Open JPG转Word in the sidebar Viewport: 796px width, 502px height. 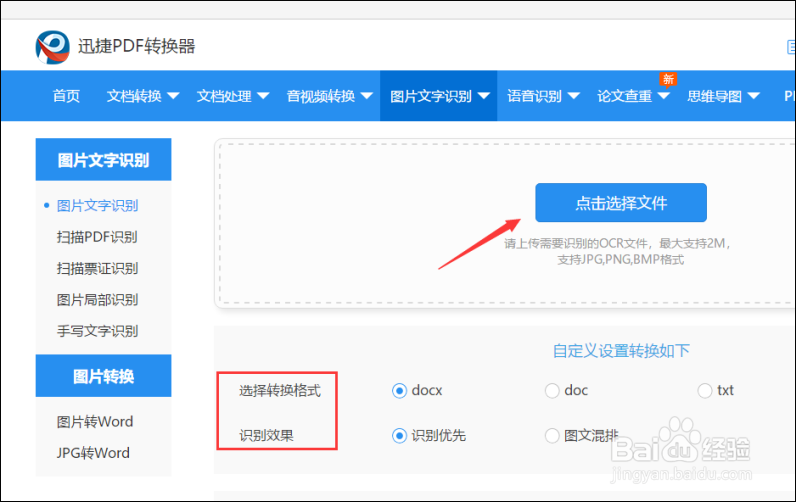coord(93,453)
